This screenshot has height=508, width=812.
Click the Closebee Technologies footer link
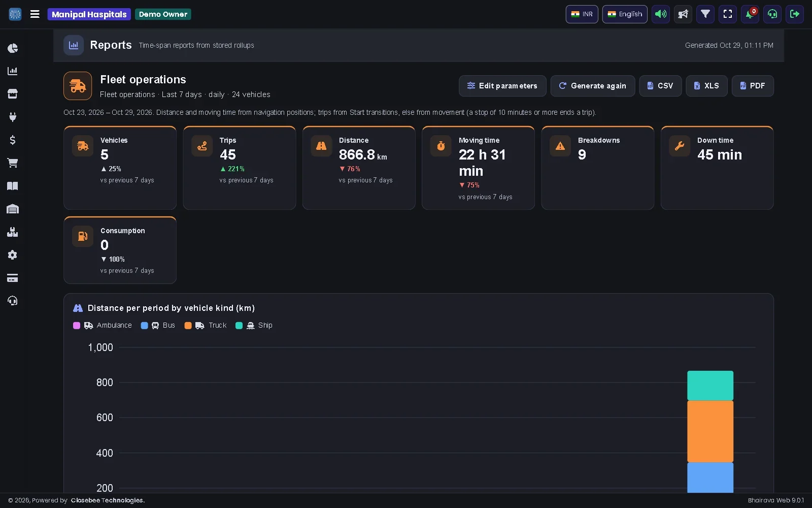coord(108,500)
